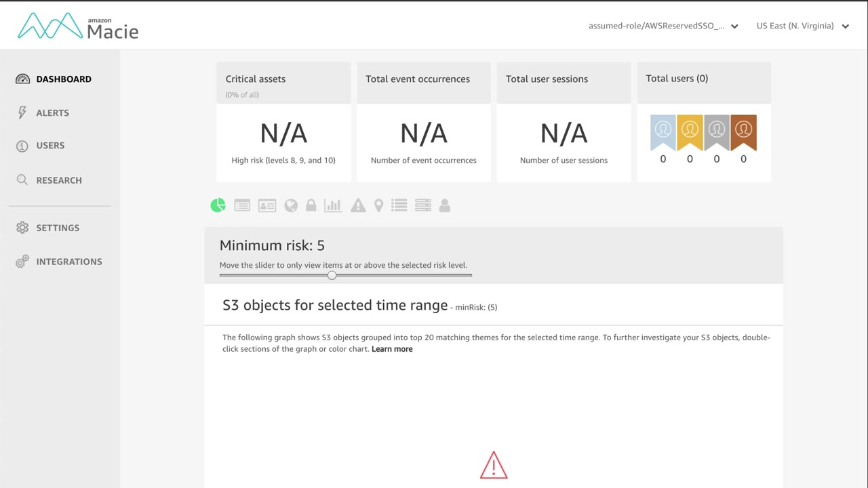Expand the assumed-role account dropdown
Image resolution: width=868 pixels, height=488 pixels.
click(x=663, y=26)
